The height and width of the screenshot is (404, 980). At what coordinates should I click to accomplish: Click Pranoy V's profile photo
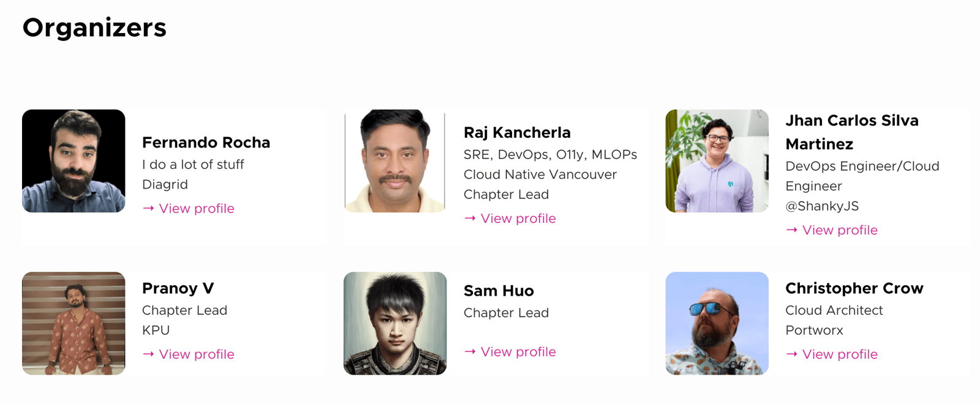click(73, 323)
